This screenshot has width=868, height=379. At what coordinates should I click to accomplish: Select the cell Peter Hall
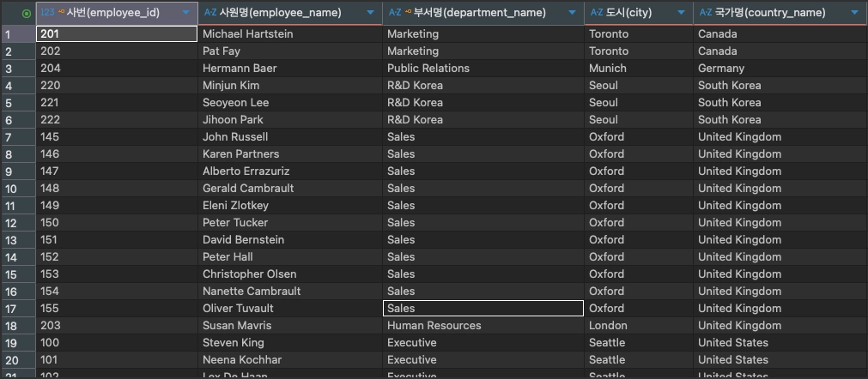tap(290, 257)
